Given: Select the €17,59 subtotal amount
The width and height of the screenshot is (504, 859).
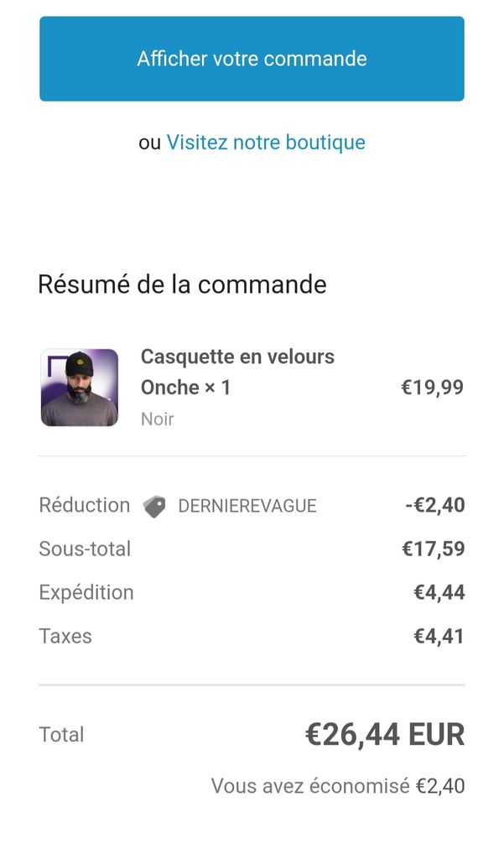Looking at the screenshot, I should tap(433, 549).
